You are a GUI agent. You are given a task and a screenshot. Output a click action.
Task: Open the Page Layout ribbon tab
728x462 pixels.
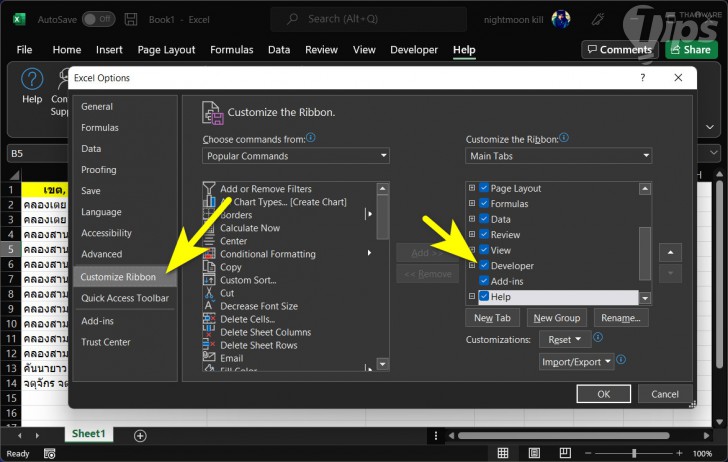(x=166, y=50)
